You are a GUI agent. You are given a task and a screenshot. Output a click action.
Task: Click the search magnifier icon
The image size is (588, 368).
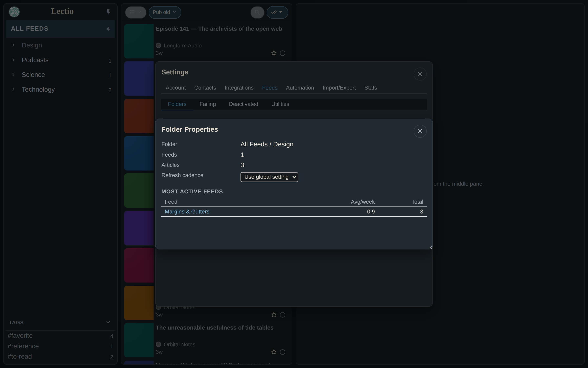pos(257,12)
